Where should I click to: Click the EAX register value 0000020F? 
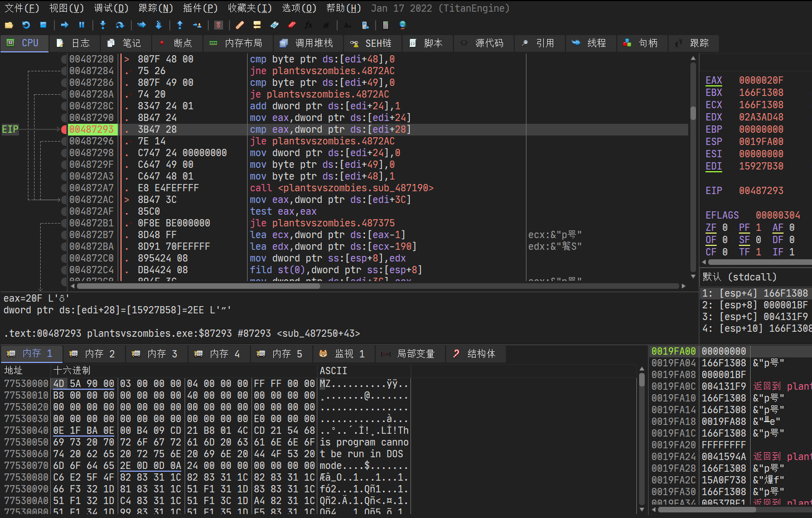tap(761, 80)
